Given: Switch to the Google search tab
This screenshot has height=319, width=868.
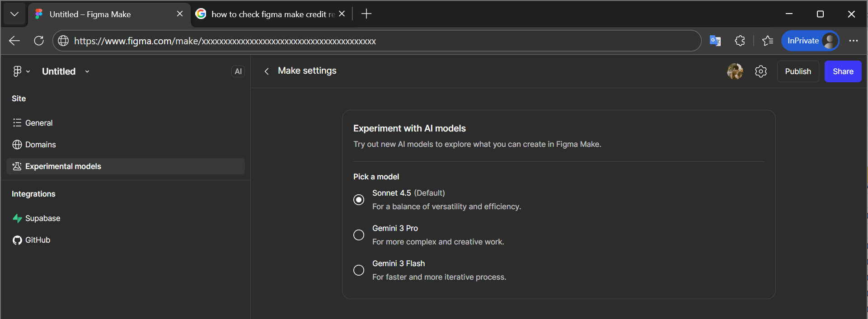Looking at the screenshot, I should (x=271, y=14).
